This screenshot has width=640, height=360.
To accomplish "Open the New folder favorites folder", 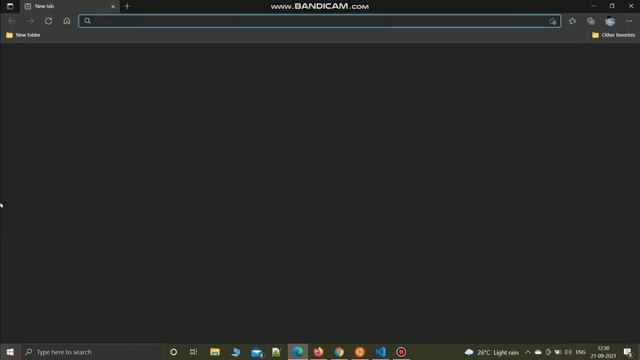I will (23, 35).
